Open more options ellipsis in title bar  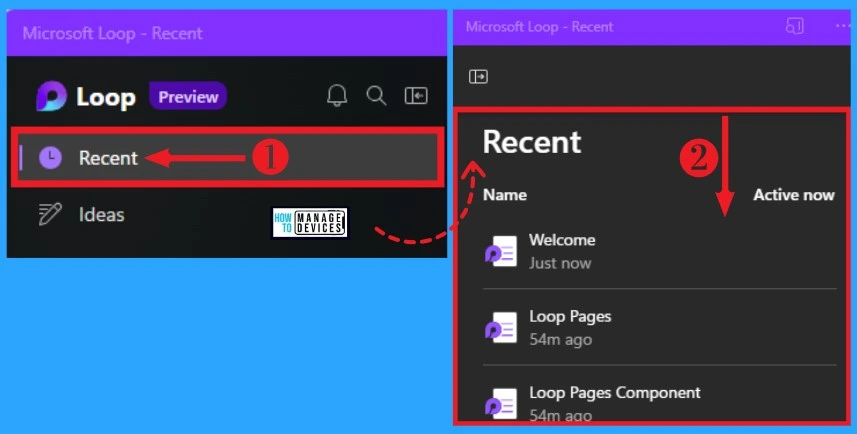point(844,26)
